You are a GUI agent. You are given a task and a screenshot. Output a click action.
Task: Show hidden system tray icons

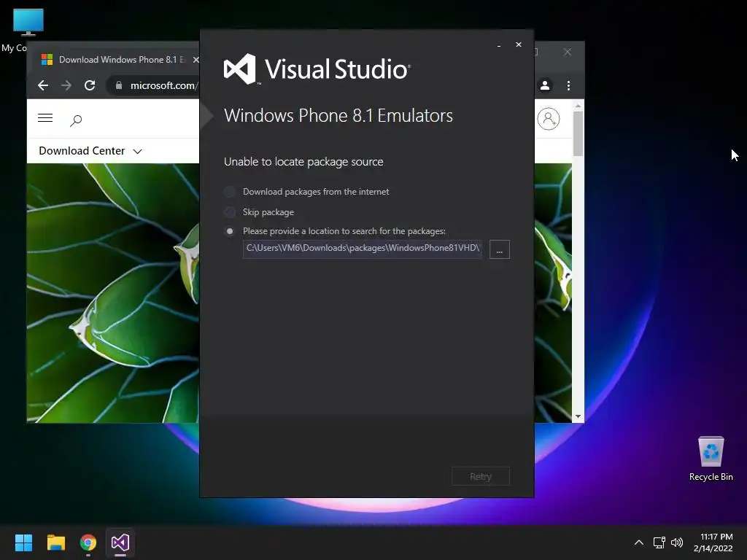pyautogui.click(x=639, y=542)
